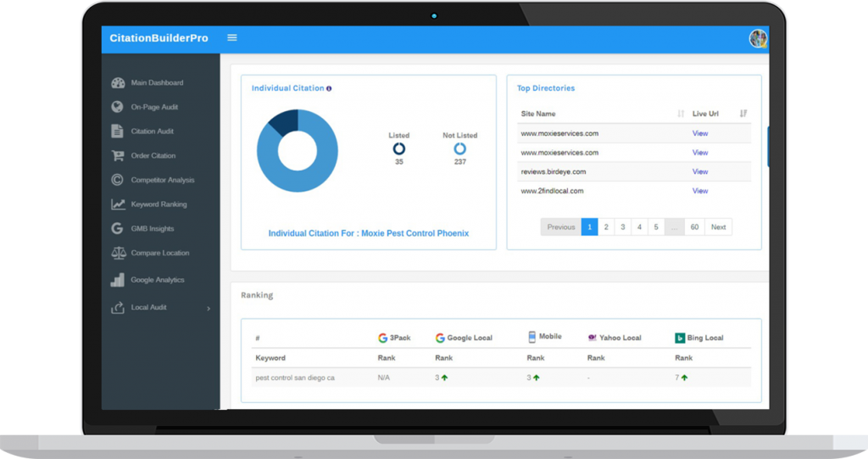Viewport: 868px width, 459px height.
Task: Open Citation Audit menu item
Action: (153, 132)
